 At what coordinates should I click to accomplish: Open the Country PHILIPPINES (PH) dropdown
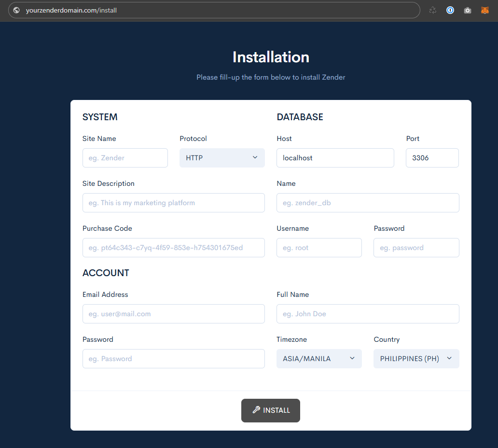tap(416, 359)
